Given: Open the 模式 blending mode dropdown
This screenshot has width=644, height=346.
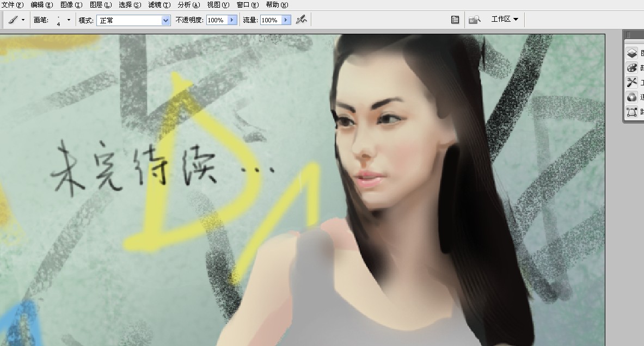Looking at the screenshot, I should pos(133,20).
